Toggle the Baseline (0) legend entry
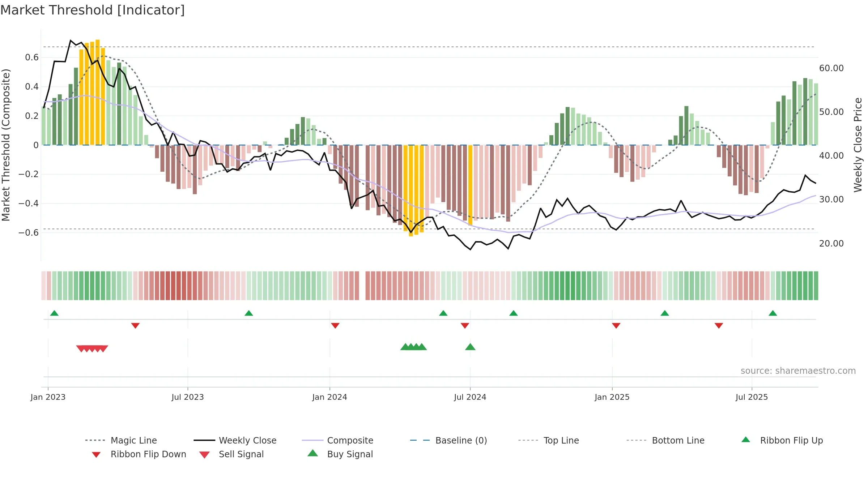The image size is (868, 488). click(x=448, y=440)
